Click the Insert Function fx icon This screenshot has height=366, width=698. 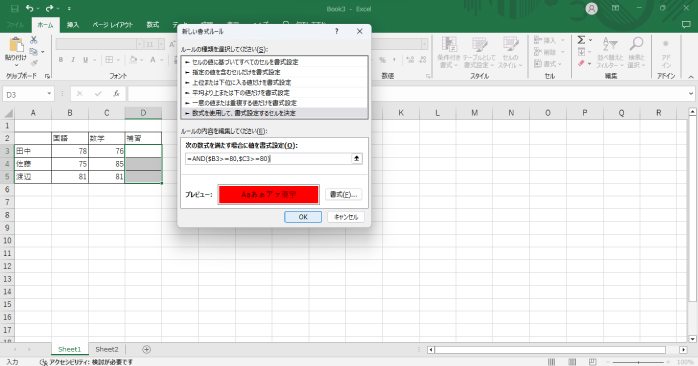click(x=116, y=94)
